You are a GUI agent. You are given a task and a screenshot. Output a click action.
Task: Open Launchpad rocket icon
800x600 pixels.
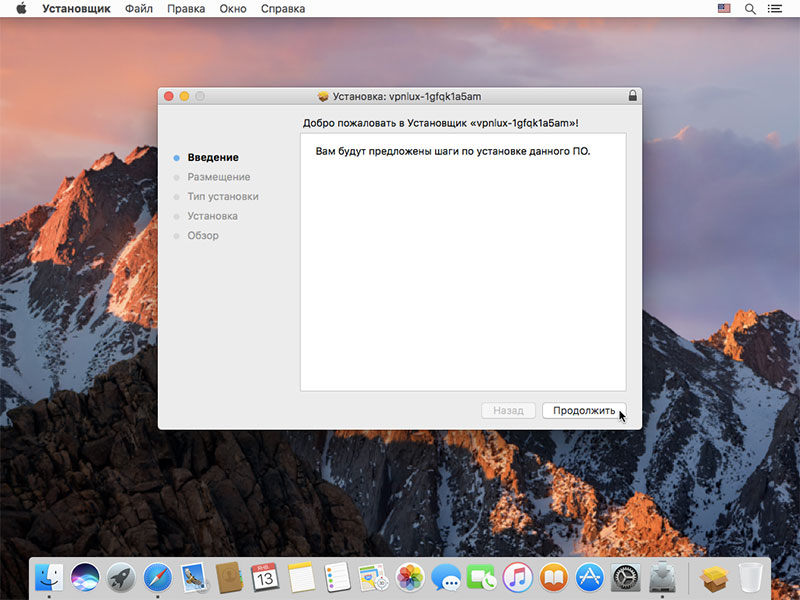pyautogui.click(x=121, y=578)
